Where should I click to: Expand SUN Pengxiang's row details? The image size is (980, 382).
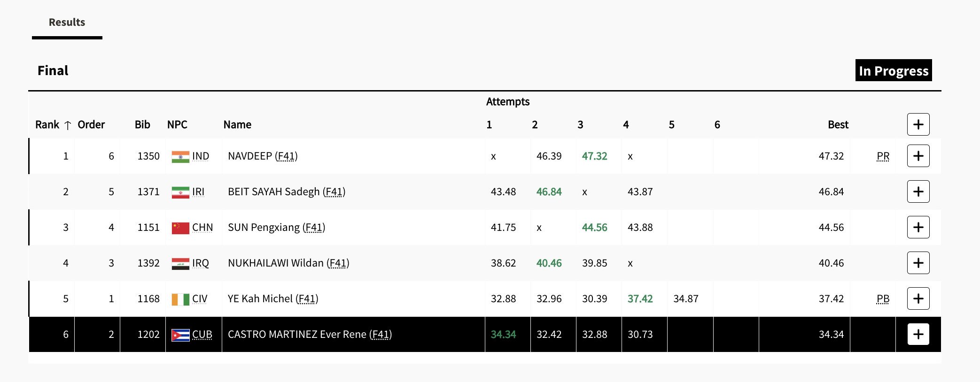918,227
